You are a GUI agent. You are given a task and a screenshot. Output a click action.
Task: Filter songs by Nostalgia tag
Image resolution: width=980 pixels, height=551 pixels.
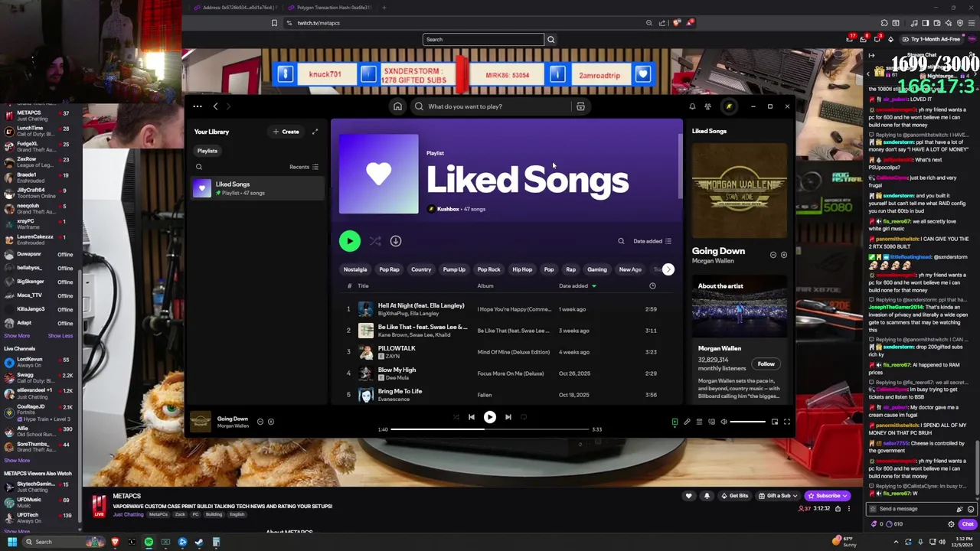click(x=355, y=269)
